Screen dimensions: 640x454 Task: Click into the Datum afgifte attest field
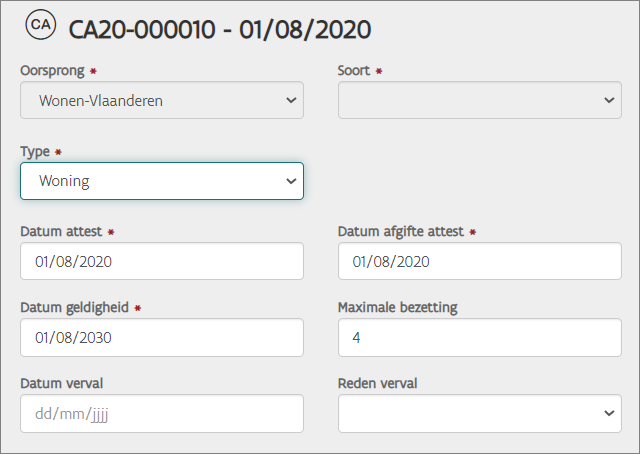click(x=480, y=261)
